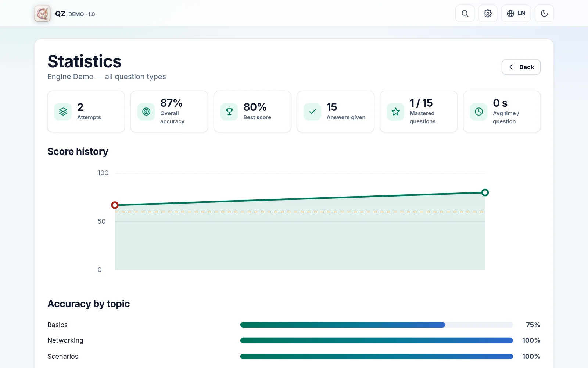
Task: Click the QZ app logo
Action: 42,14
